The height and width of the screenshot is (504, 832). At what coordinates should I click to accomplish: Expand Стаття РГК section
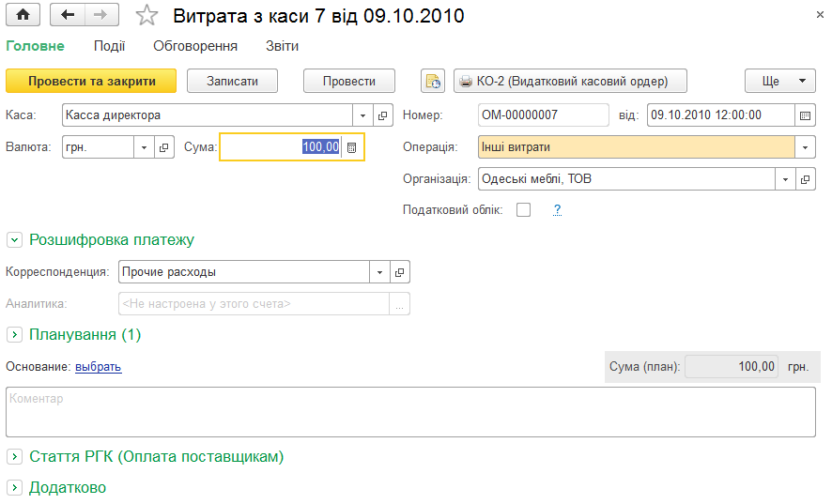pos(14,456)
